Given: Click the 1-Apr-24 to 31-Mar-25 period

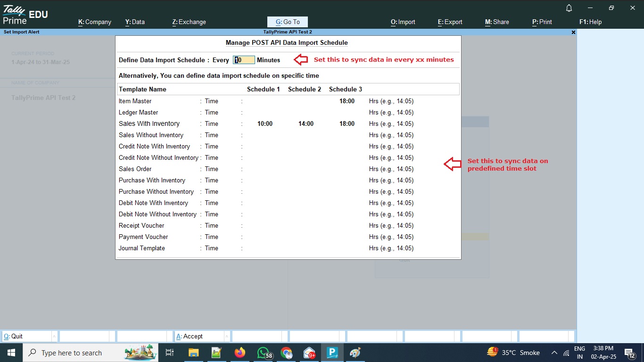Looking at the screenshot, I should 41,62.
